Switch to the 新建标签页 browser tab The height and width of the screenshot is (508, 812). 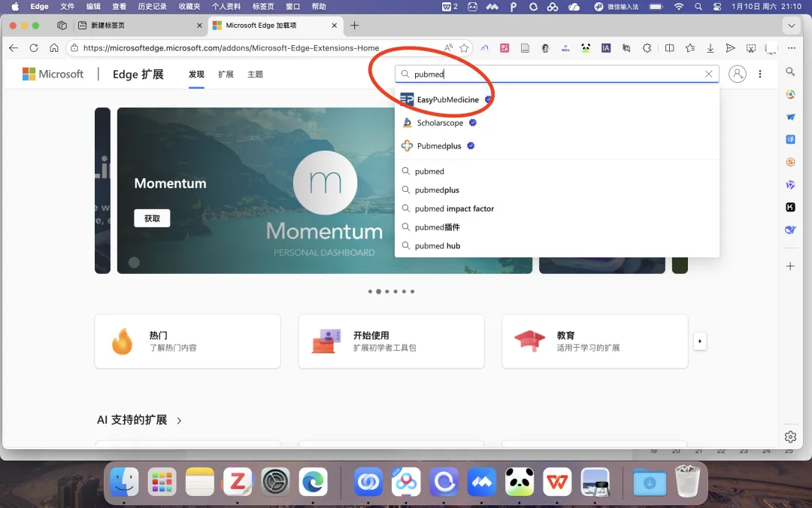tap(140, 26)
